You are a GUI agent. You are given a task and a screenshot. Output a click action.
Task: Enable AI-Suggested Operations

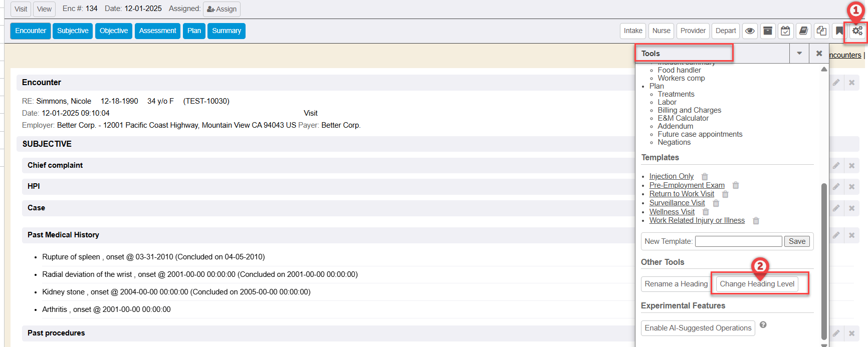(698, 328)
